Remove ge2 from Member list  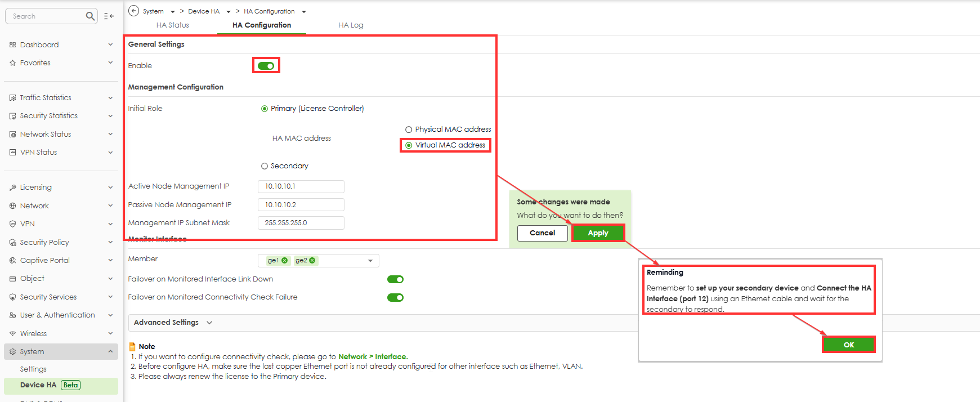[312, 260]
